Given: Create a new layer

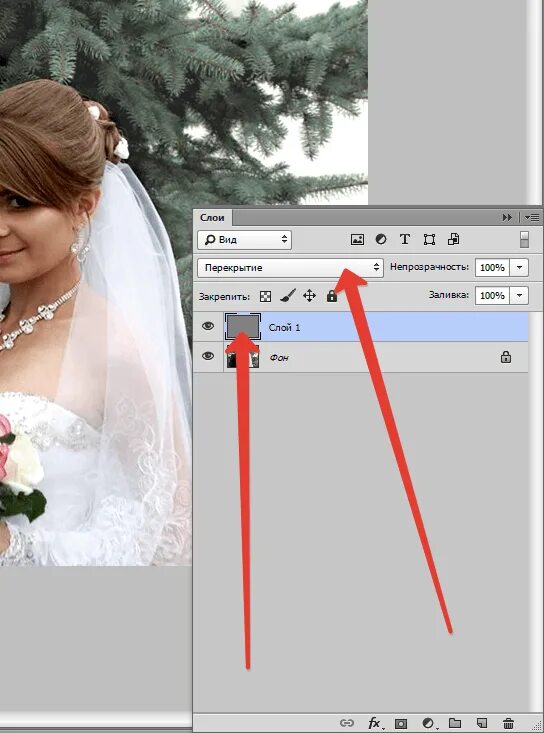Looking at the screenshot, I should tap(482, 723).
